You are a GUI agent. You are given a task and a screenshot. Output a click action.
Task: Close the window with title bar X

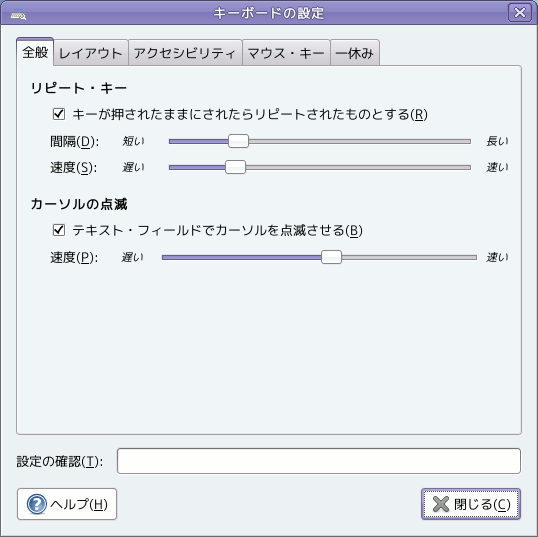(520, 13)
